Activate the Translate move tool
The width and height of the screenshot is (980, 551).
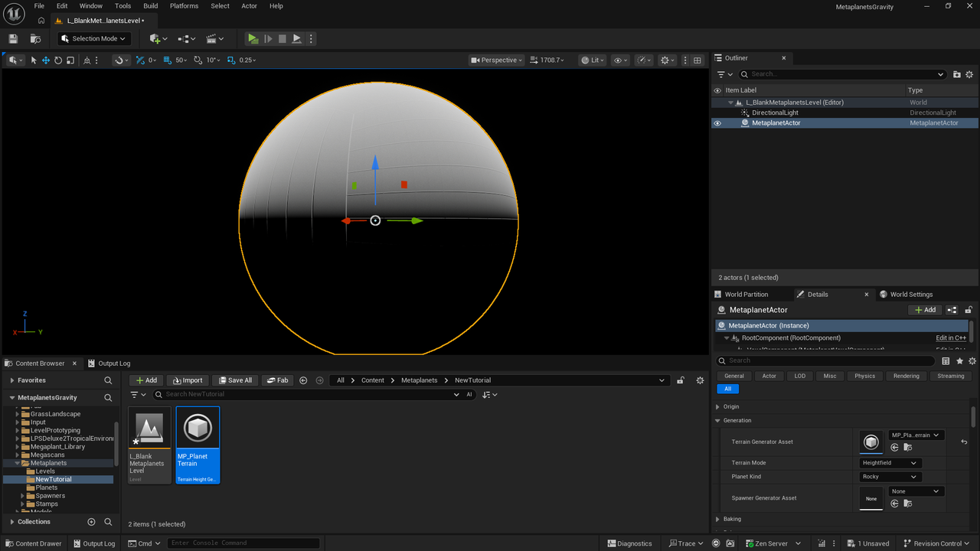tap(46, 60)
